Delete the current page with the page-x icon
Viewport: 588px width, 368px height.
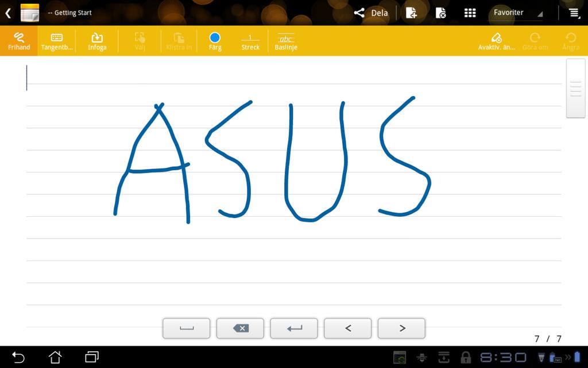coord(440,13)
